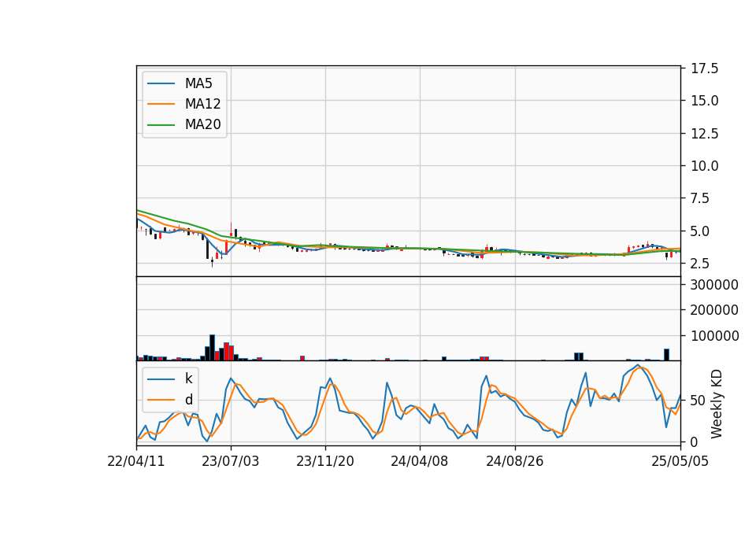Click the green MA20 legend line sample
Image resolution: width=756 pixels, height=543 pixels.
pyautogui.click(x=161, y=125)
